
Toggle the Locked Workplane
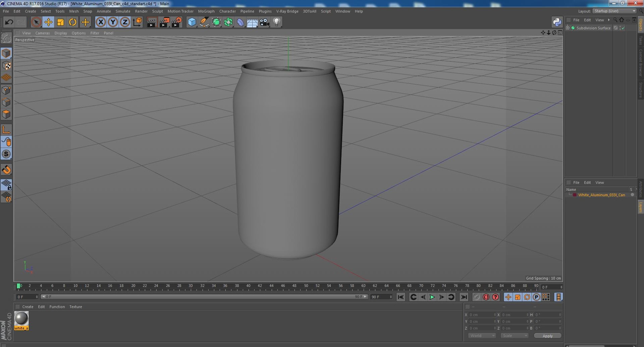6,185
